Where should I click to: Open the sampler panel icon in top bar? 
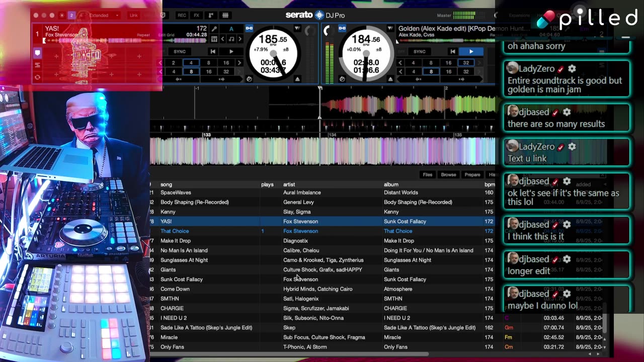225,16
